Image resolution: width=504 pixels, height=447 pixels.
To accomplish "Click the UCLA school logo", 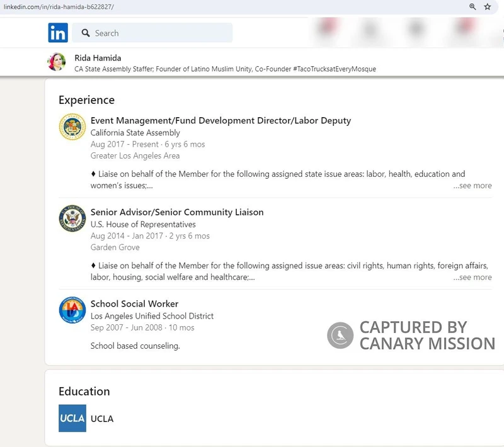I will (x=72, y=418).
